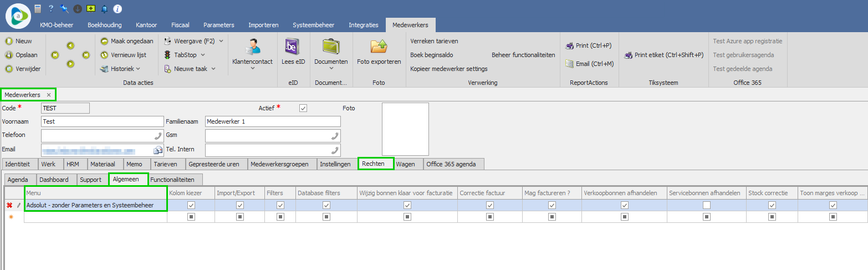Click Verwijder to delete the record
The height and width of the screenshot is (270, 868).
(23, 69)
